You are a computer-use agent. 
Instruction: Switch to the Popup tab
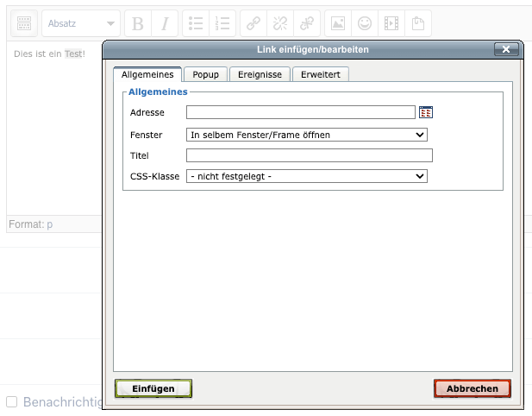click(205, 75)
